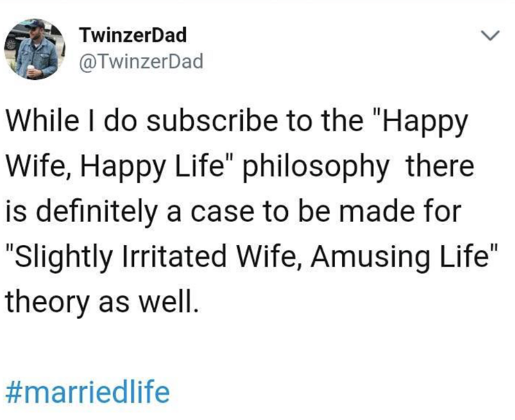Click the tweet line starting "While I do subscribe"
The width and height of the screenshot is (515, 420).
click(238, 123)
